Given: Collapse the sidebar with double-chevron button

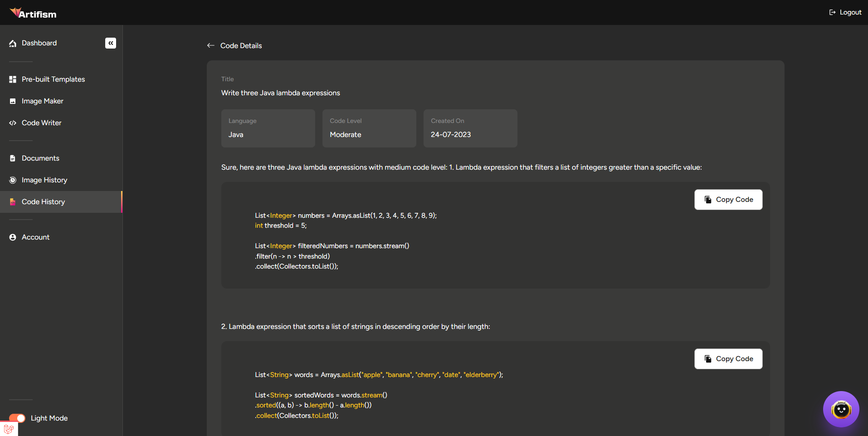Looking at the screenshot, I should click(111, 43).
